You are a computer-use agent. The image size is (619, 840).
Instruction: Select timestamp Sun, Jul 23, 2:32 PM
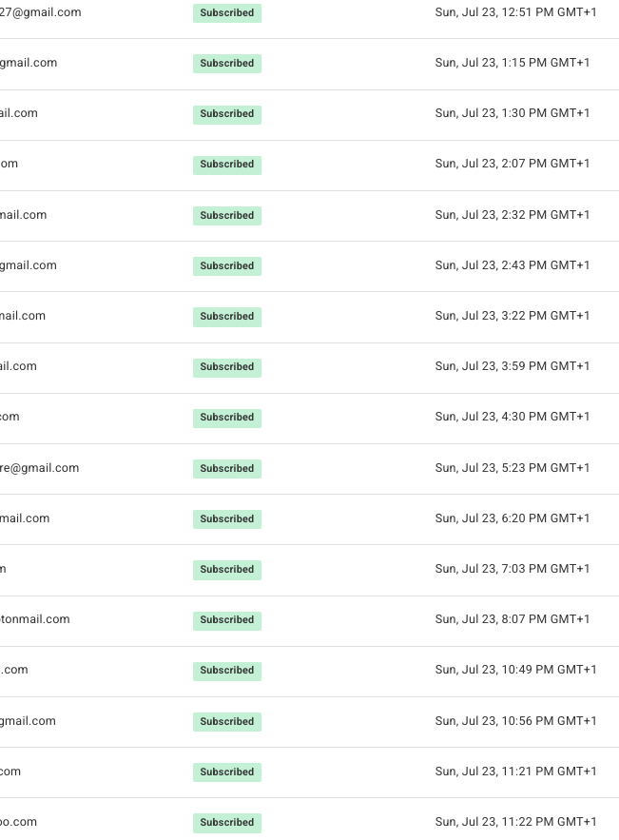512,215
